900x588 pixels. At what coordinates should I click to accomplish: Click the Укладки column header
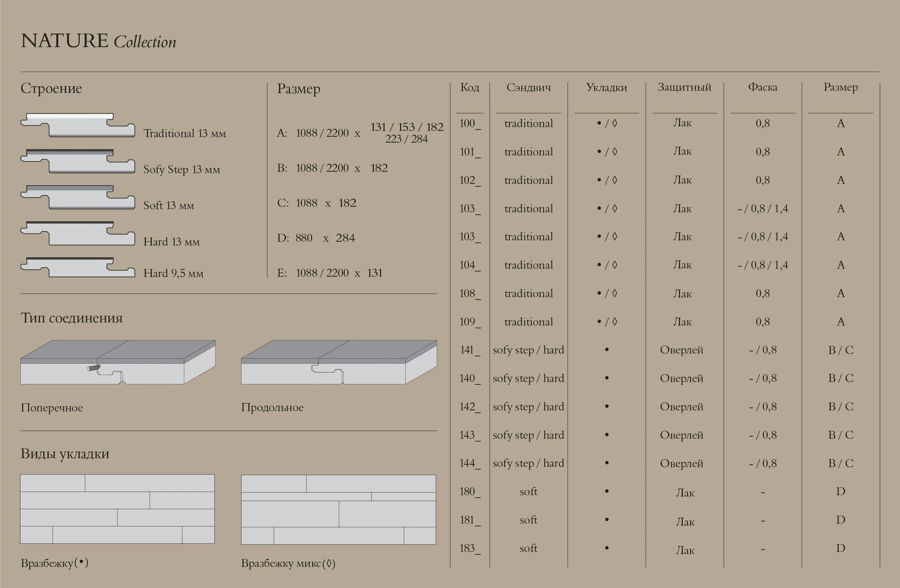[x=607, y=88]
